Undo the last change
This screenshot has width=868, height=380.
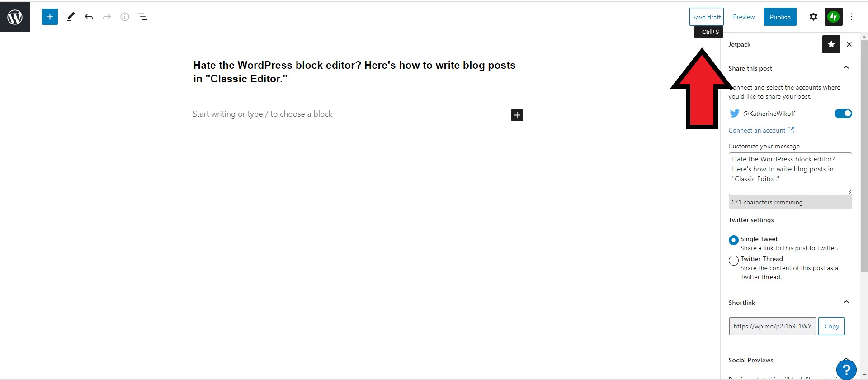pyautogui.click(x=89, y=17)
